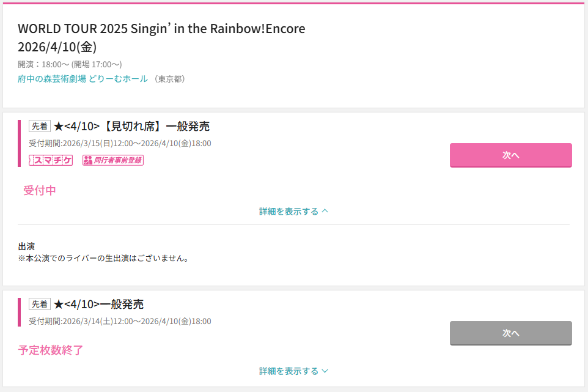Click the (東京都) prefecture label

[169, 79]
